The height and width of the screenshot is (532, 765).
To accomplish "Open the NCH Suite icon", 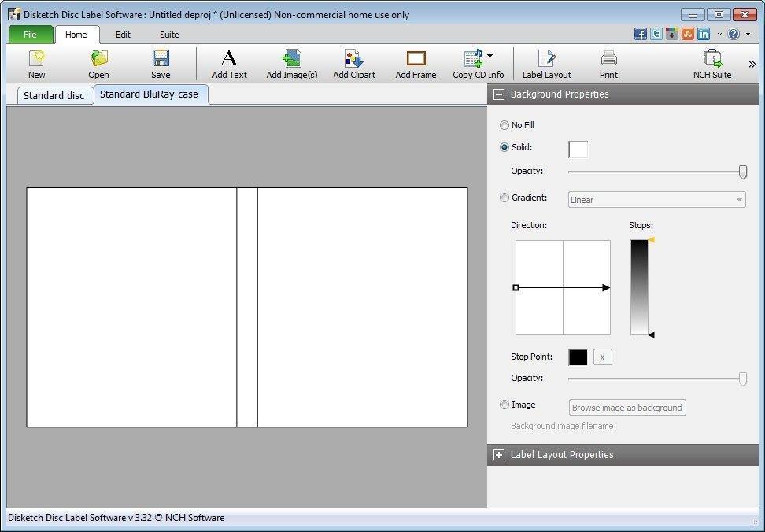I will pyautogui.click(x=712, y=63).
